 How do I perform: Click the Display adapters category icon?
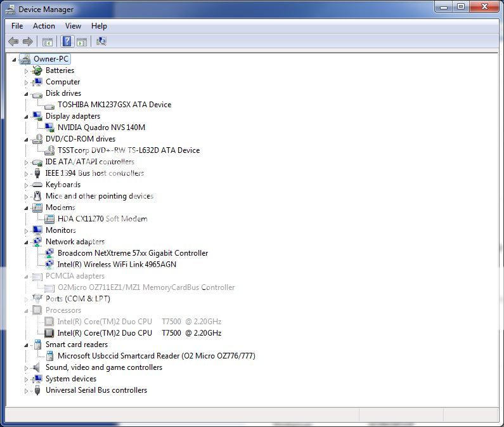[x=37, y=116]
